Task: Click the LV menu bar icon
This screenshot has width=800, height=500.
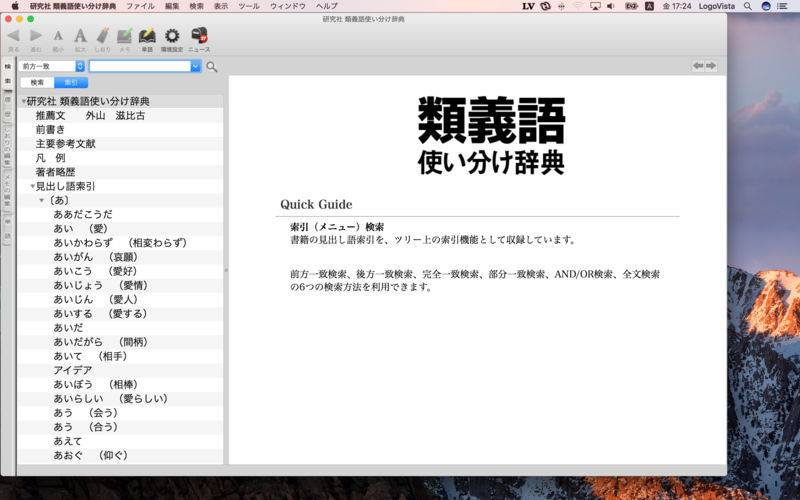Action: [x=529, y=6]
